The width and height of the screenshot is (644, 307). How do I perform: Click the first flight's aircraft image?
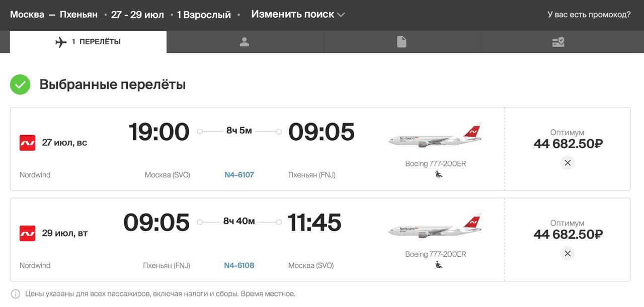coord(435,136)
